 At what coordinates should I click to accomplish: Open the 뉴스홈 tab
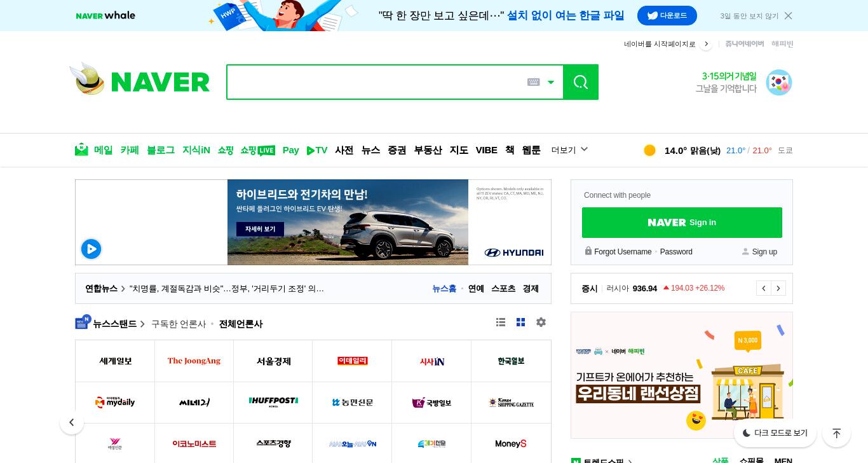coord(444,289)
